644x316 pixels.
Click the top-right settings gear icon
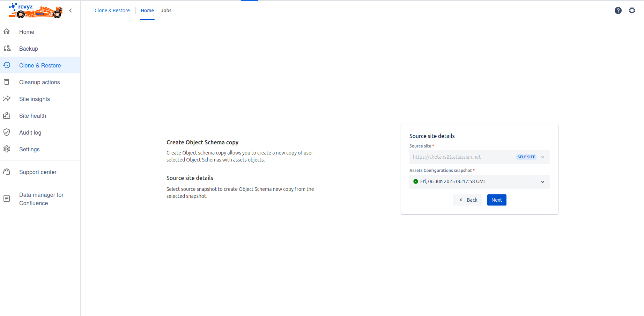(x=632, y=10)
